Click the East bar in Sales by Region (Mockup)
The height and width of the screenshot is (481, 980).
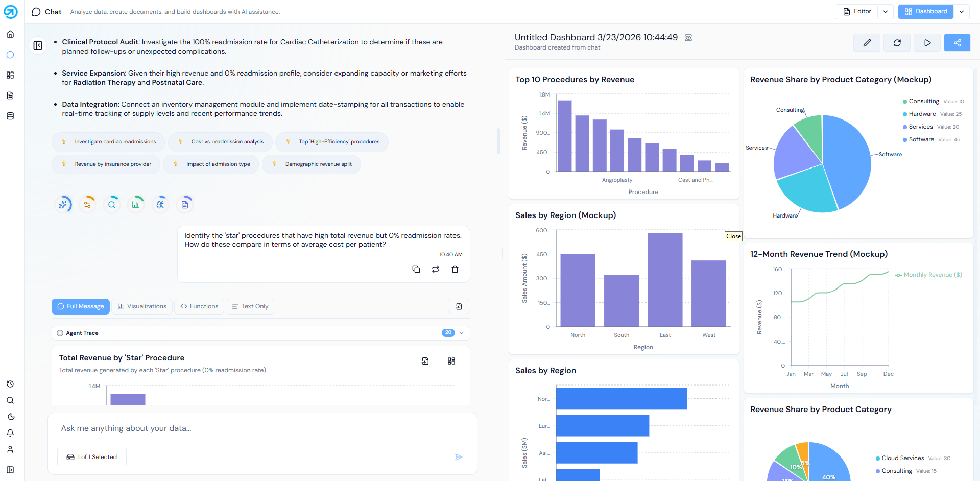tap(665, 280)
